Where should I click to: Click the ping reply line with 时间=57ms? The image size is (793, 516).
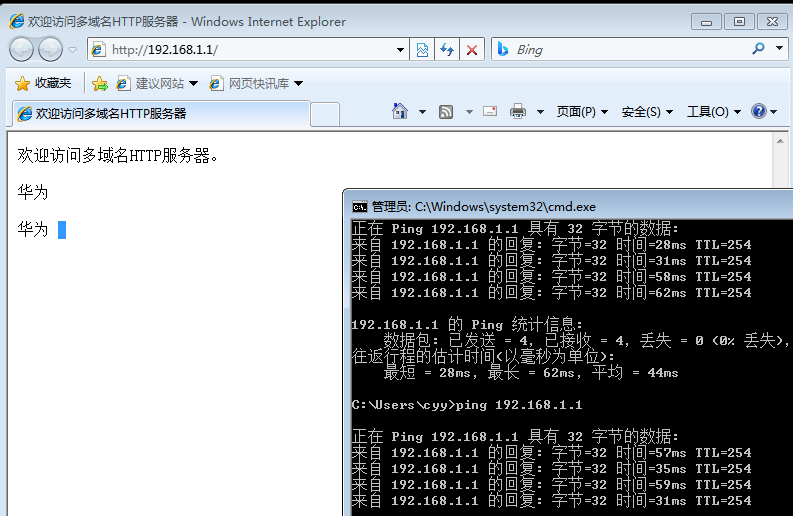pyautogui.click(x=551, y=453)
